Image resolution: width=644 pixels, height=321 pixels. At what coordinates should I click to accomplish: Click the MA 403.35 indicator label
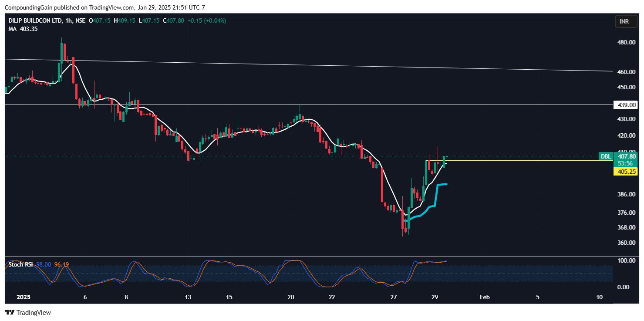[23, 28]
